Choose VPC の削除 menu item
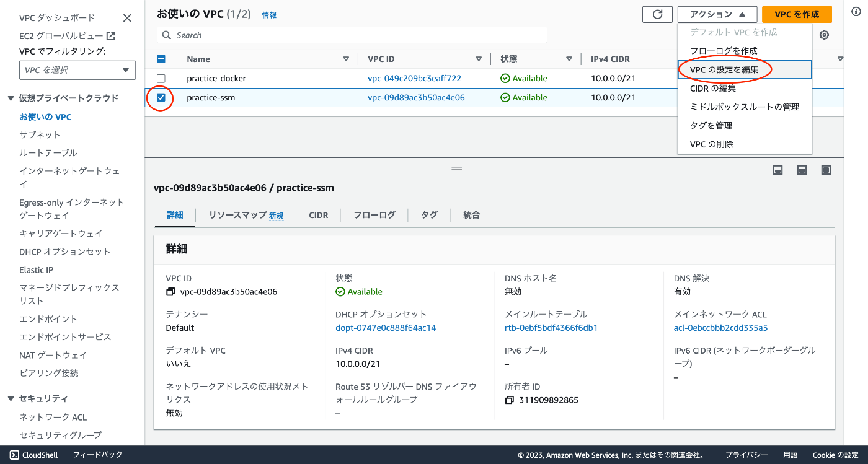The height and width of the screenshot is (464, 868). (x=745, y=144)
